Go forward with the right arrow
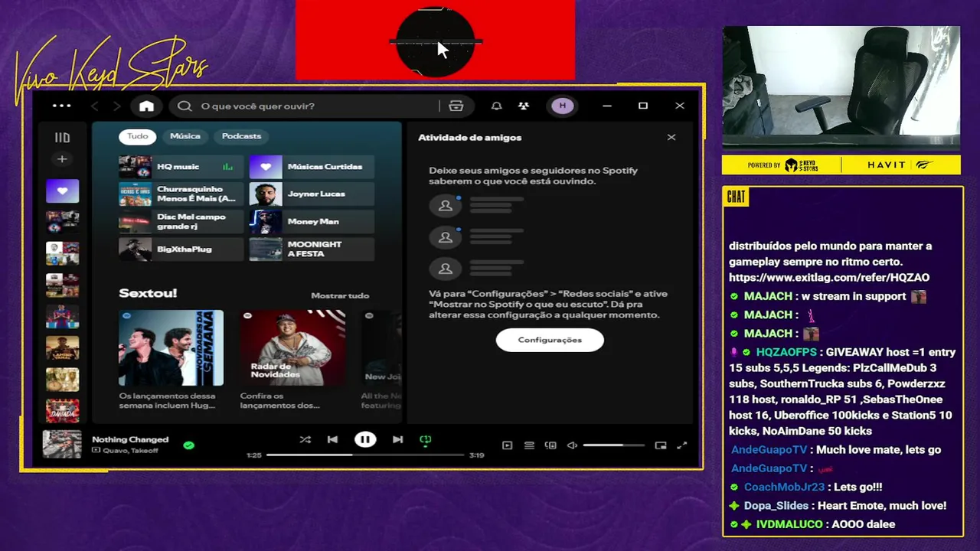 116,106
